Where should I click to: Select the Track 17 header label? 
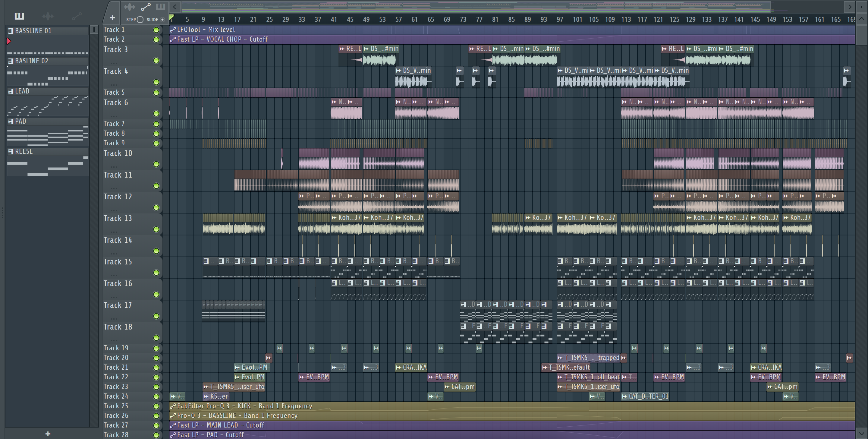118,305
